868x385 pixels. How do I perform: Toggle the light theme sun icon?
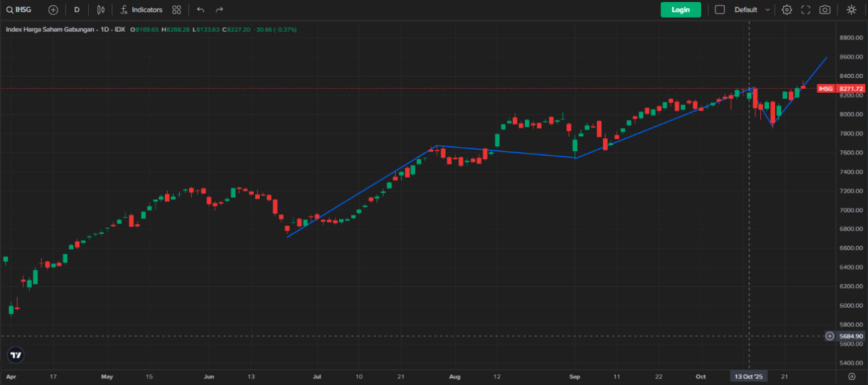[851, 9]
